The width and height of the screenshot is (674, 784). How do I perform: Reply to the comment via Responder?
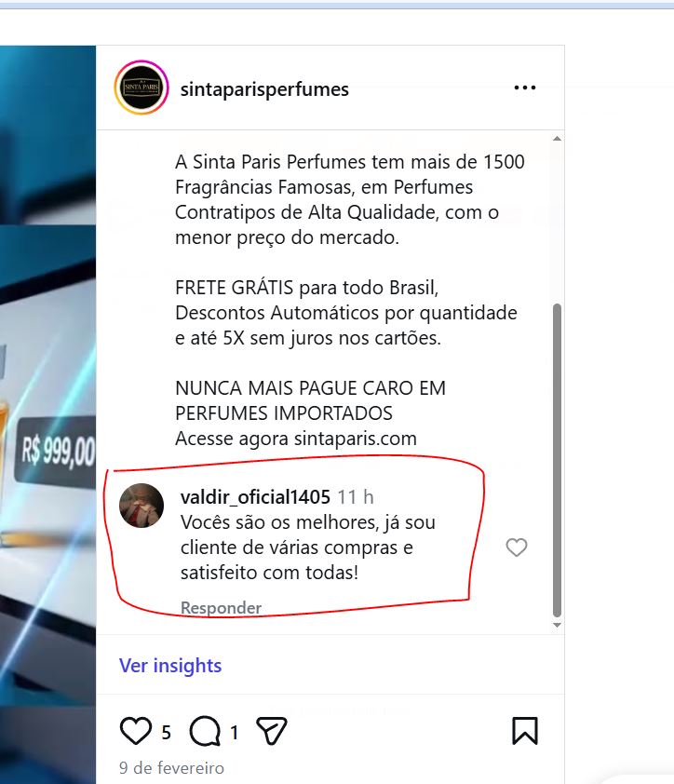[221, 607]
